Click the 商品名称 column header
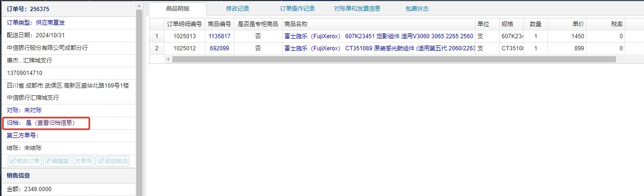 (378, 24)
